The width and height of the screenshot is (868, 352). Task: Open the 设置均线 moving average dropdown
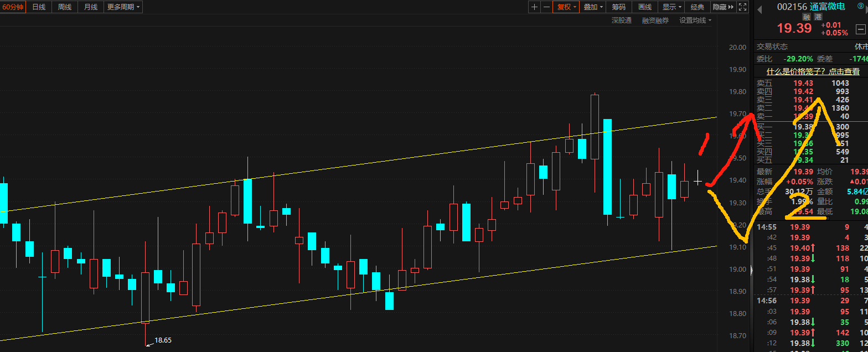click(x=695, y=20)
